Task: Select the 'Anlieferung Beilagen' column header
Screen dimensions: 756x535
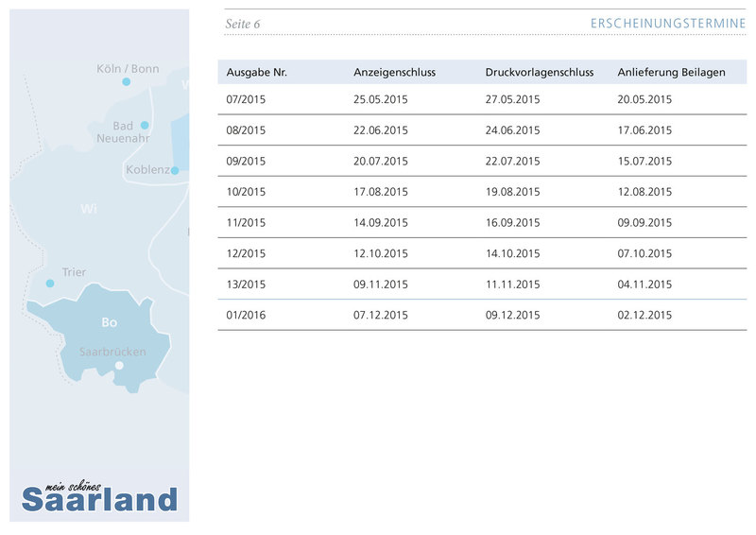Action: pos(671,73)
